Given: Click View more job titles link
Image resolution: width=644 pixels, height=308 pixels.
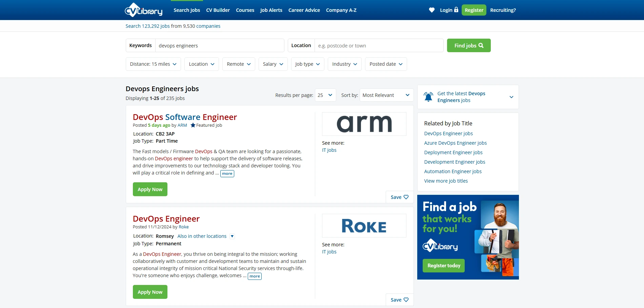Looking at the screenshot, I should click(x=446, y=181).
